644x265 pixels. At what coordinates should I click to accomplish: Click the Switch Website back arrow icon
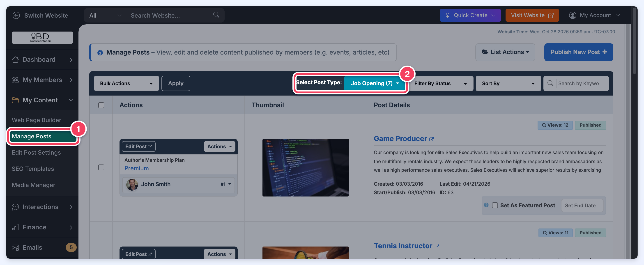pos(16,15)
